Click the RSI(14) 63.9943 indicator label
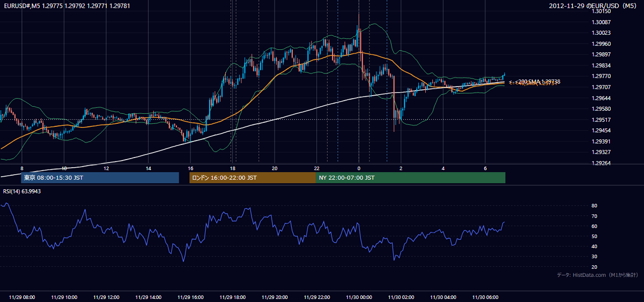This screenshot has width=644, height=302. 22,191
